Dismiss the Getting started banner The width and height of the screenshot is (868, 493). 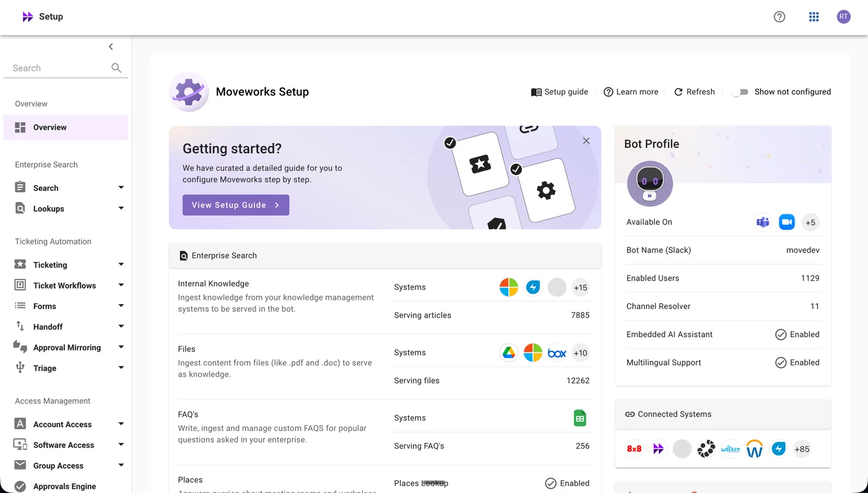pos(586,140)
